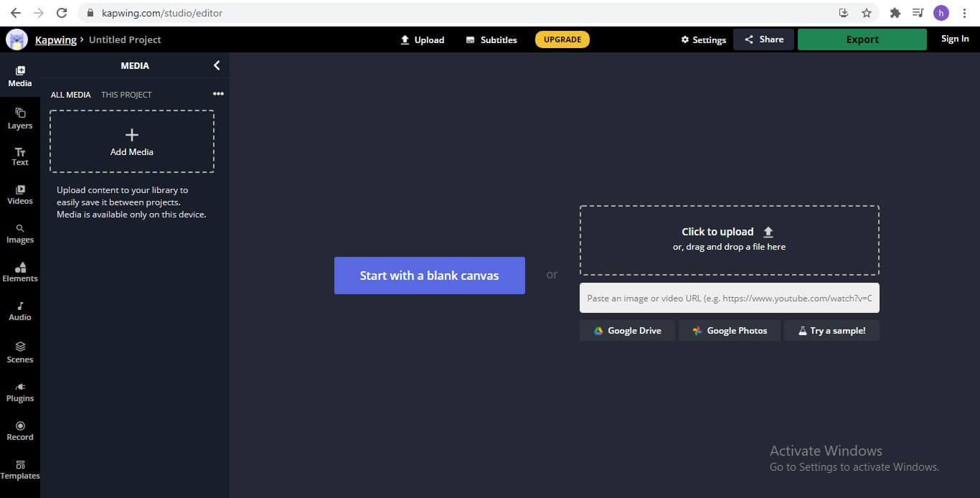The image size is (980, 498).
Task: Switch to the THIS PROJECT tab
Action: click(126, 95)
